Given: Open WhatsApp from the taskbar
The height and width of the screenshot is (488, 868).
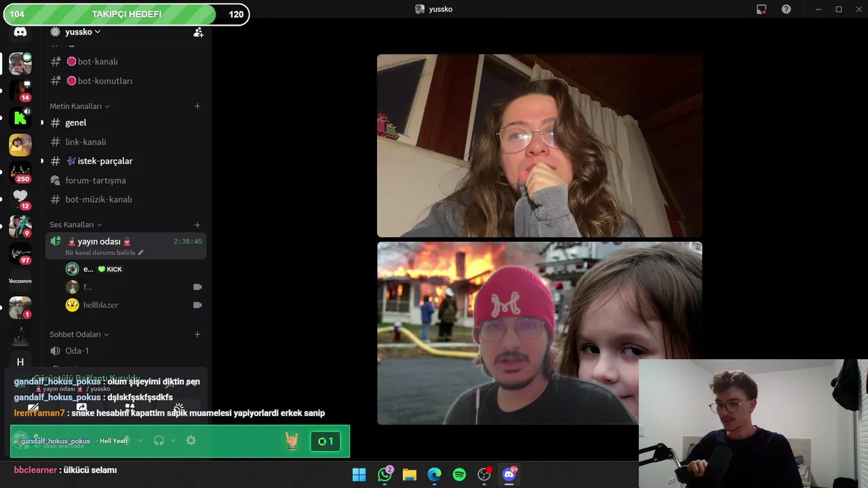Looking at the screenshot, I should 384,474.
